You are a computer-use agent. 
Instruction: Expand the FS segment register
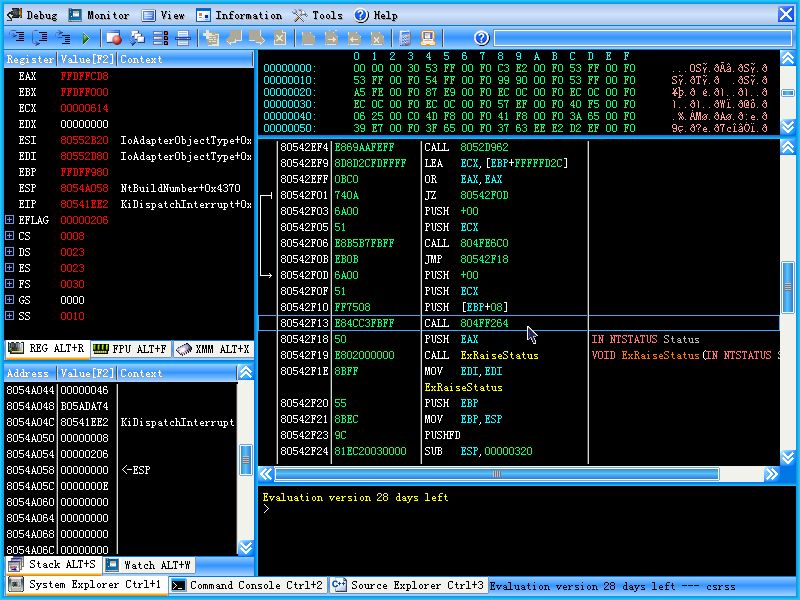click(x=9, y=284)
